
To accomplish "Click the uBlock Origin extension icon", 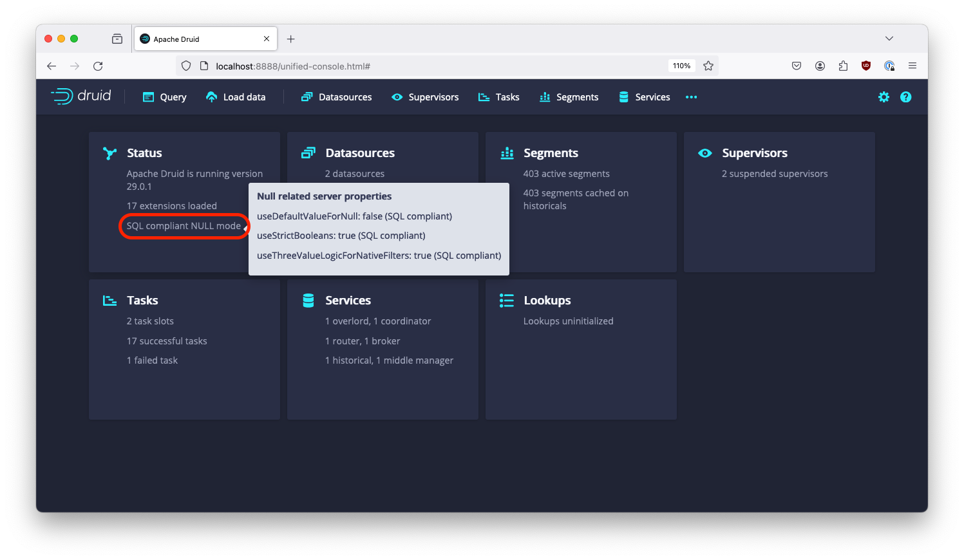I will (x=865, y=65).
